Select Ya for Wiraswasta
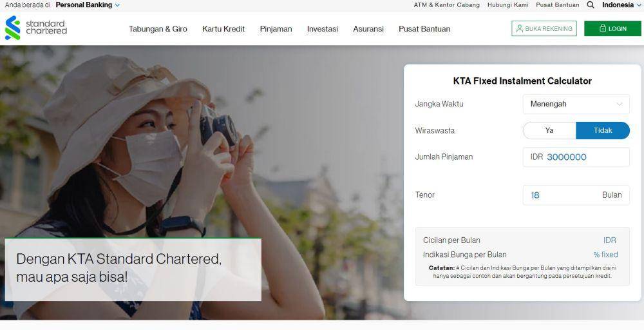 coord(549,130)
